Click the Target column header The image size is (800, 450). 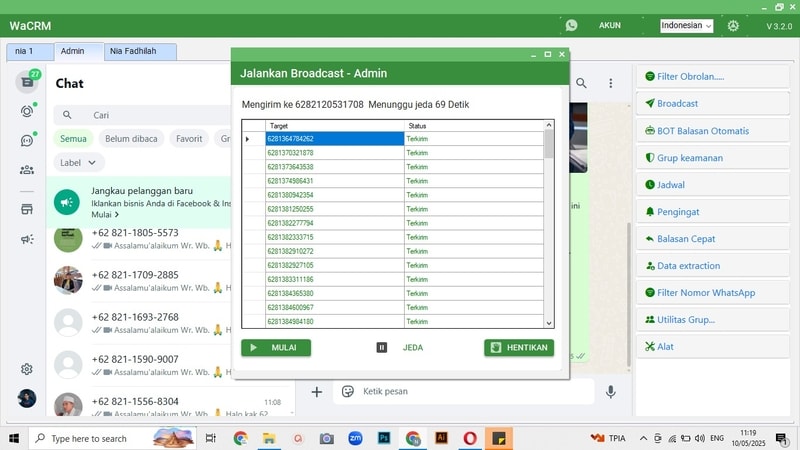point(335,126)
